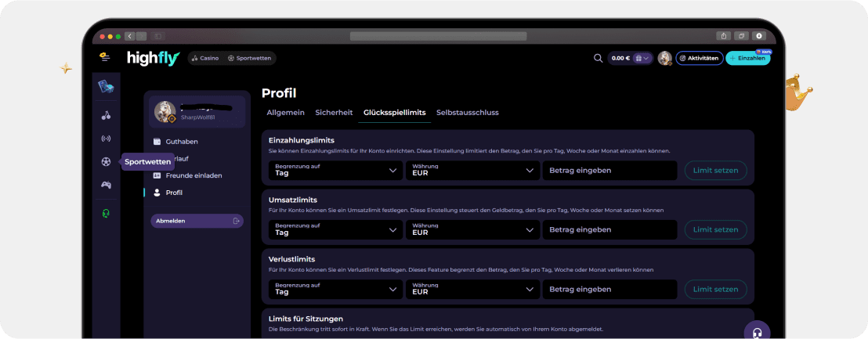
Task: Open Guthaben in the profile menu
Action: (x=182, y=142)
